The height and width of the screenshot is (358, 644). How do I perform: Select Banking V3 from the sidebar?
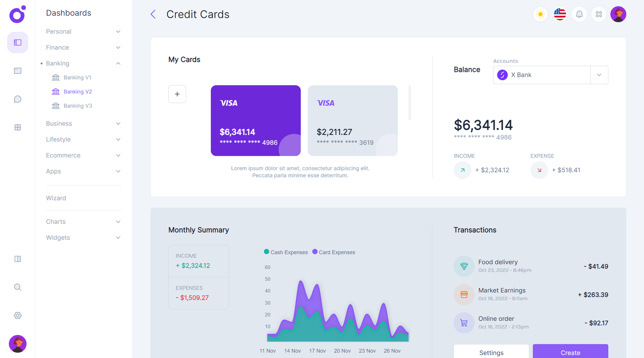click(78, 106)
